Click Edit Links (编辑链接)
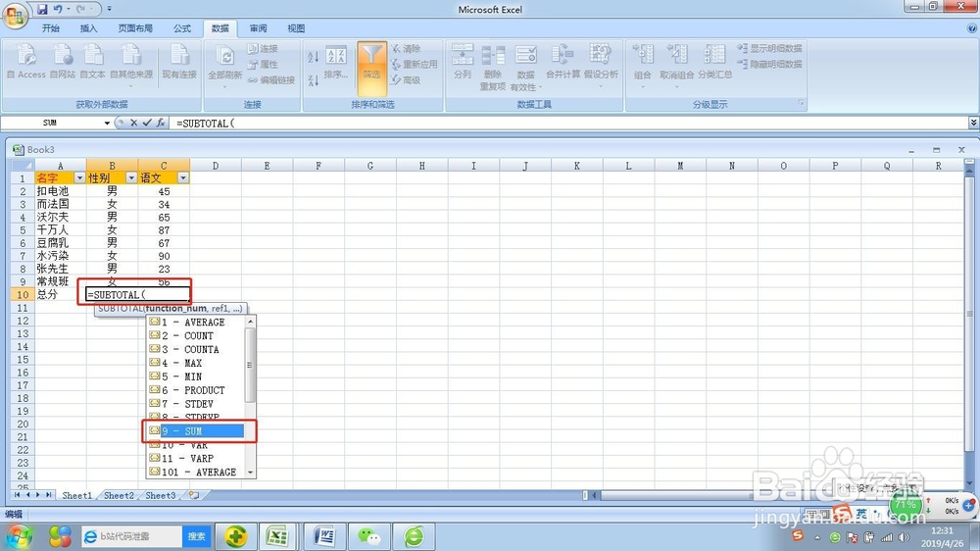Image resolution: width=980 pixels, height=551 pixels. [271, 80]
